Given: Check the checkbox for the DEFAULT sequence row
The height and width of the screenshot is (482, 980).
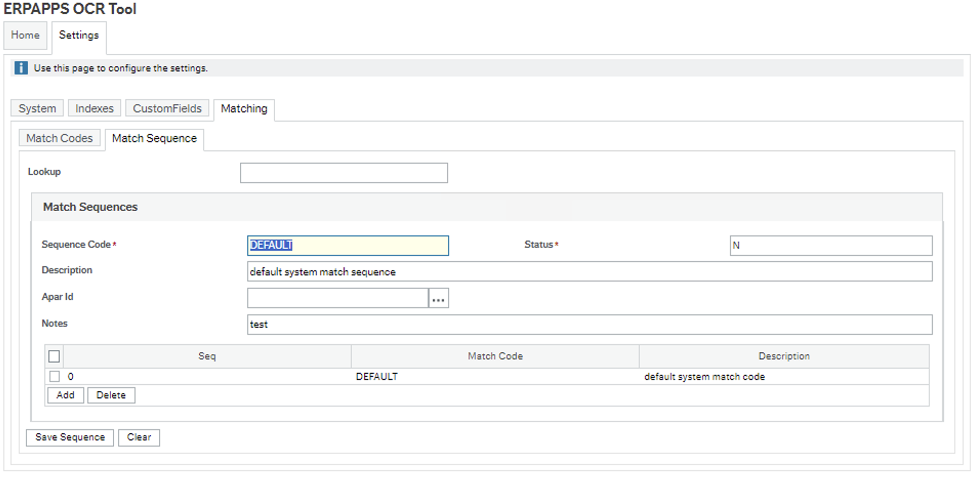Looking at the screenshot, I should tap(55, 376).
